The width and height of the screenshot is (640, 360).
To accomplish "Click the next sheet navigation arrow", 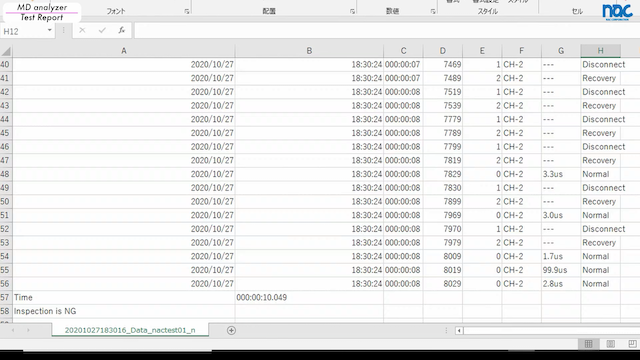I will coord(28,330).
